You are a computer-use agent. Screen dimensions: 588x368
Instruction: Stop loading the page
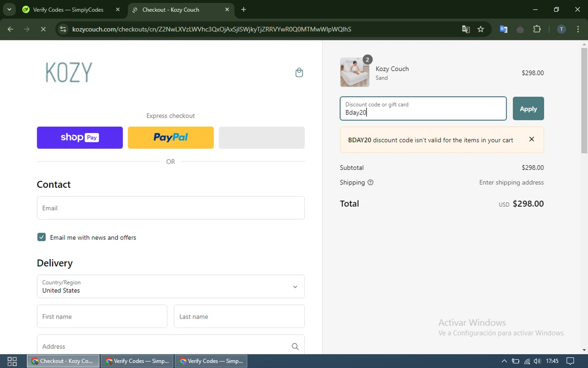pos(43,29)
